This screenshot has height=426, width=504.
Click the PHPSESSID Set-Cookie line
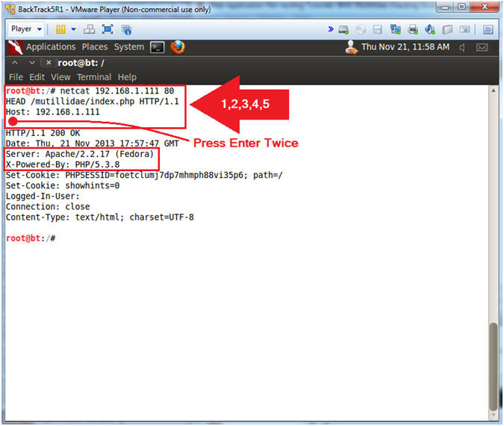coord(144,176)
